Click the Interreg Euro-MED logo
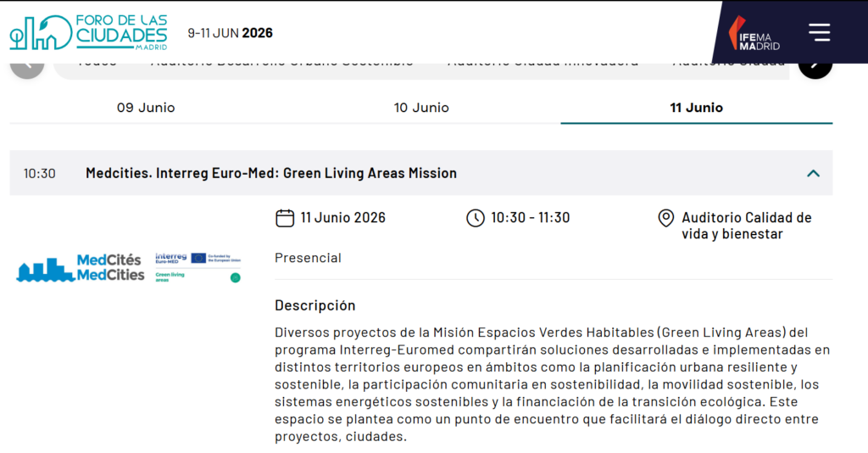 [x=198, y=267]
